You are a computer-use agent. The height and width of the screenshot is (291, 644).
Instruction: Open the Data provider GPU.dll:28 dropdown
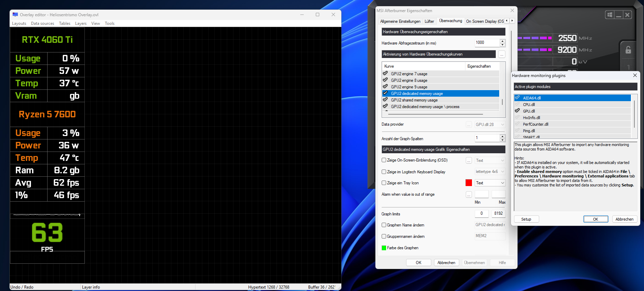(490, 125)
